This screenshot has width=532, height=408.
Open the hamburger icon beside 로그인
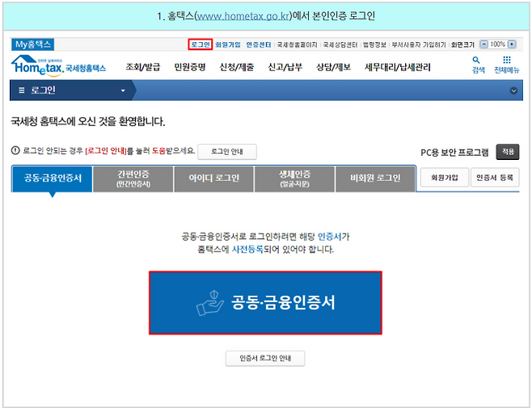point(22,90)
